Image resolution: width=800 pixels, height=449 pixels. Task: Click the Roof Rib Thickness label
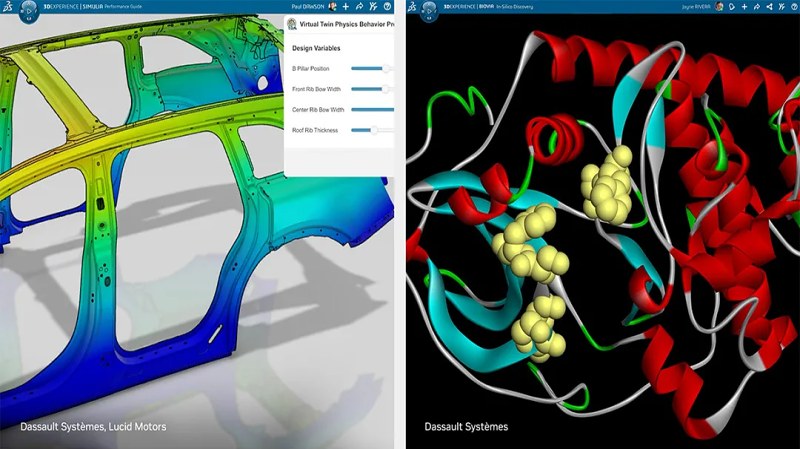click(315, 130)
